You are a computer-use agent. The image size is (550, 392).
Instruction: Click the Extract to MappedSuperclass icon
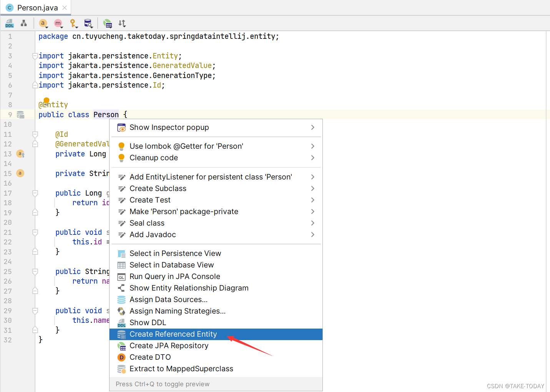(121, 369)
